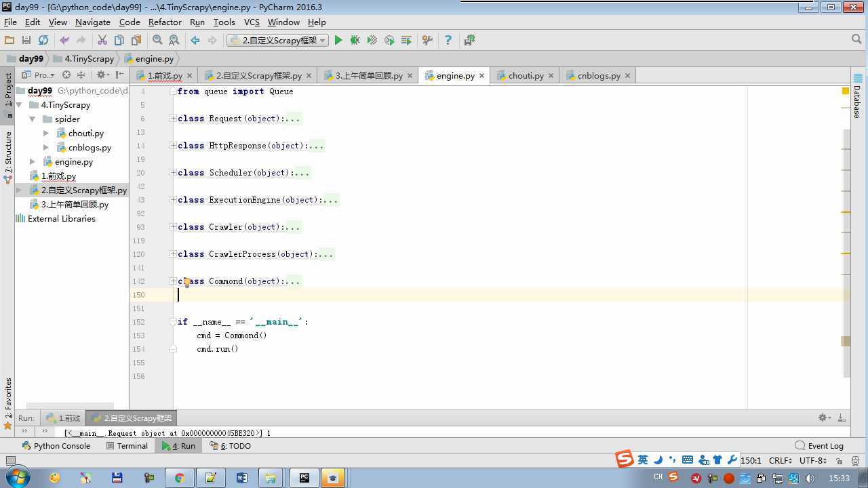The image size is (868, 488).
Task: Open the Terminal tool window
Action: tap(127, 446)
